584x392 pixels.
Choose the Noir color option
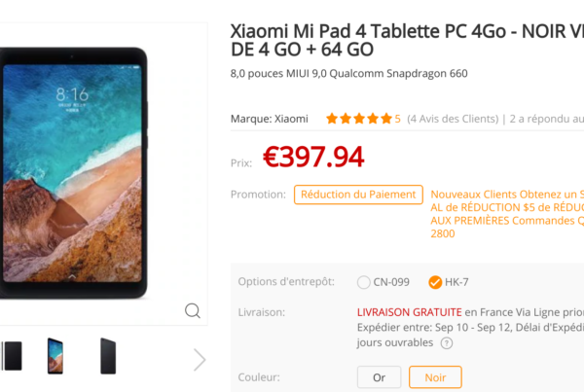435,377
